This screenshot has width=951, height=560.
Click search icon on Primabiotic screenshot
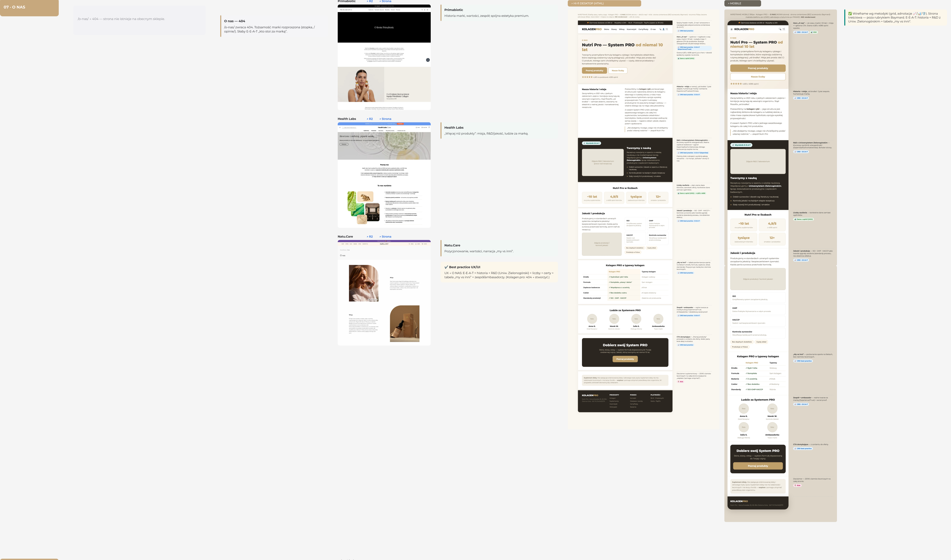(x=422, y=10)
